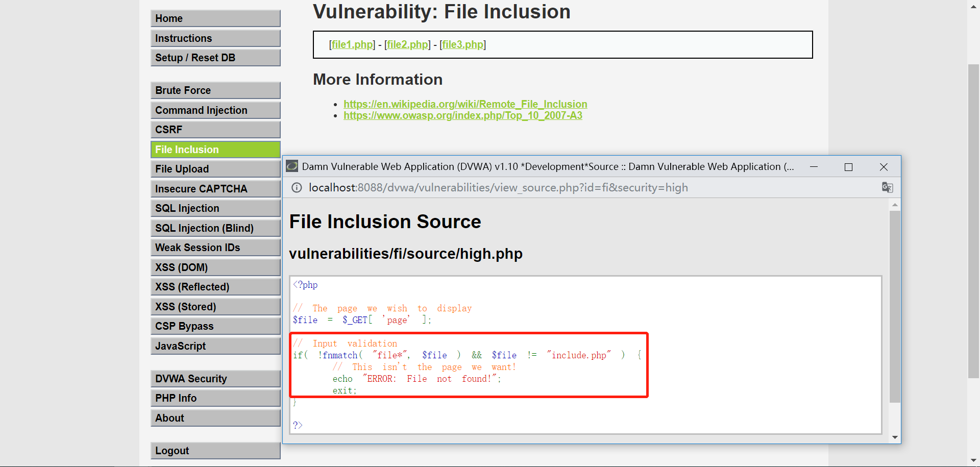This screenshot has width=980, height=467.
Task: Click the opening <?php tag
Action: pos(305,285)
